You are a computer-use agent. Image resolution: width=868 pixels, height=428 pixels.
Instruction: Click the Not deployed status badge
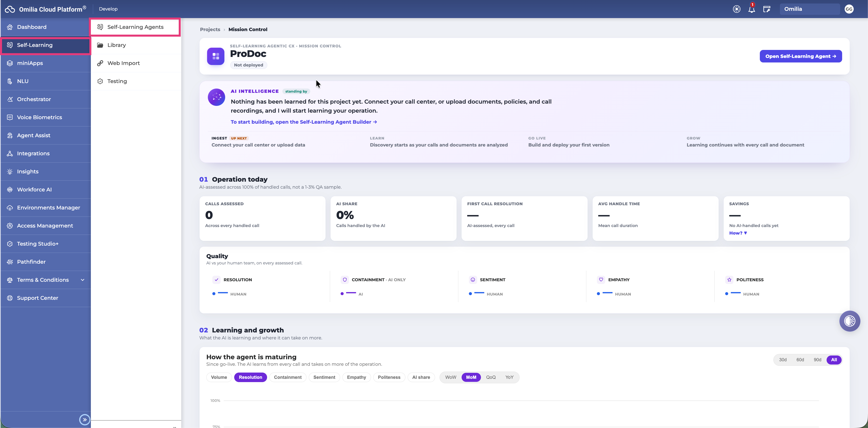click(249, 65)
